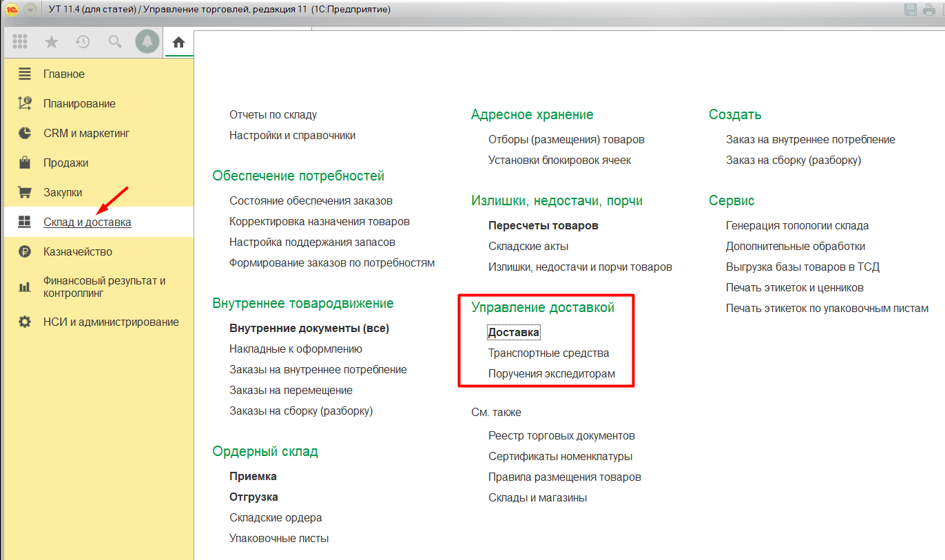Image resolution: width=945 pixels, height=560 pixels.
Task: Select Казначейство in the sidebar
Action: coord(77,251)
